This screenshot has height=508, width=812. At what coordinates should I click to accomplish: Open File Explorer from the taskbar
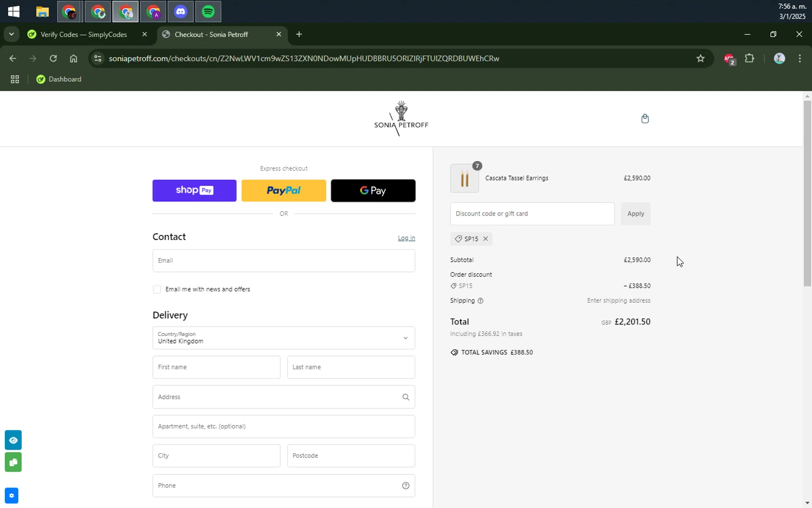point(42,11)
